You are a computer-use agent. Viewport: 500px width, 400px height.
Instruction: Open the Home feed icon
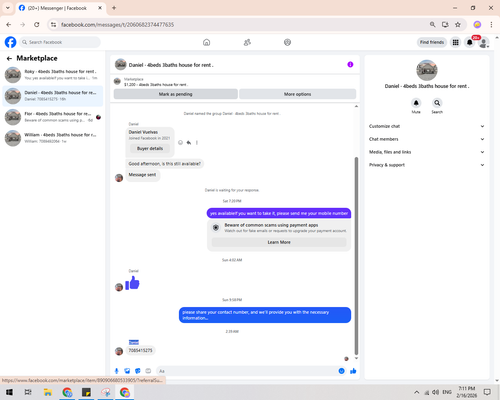click(206, 42)
